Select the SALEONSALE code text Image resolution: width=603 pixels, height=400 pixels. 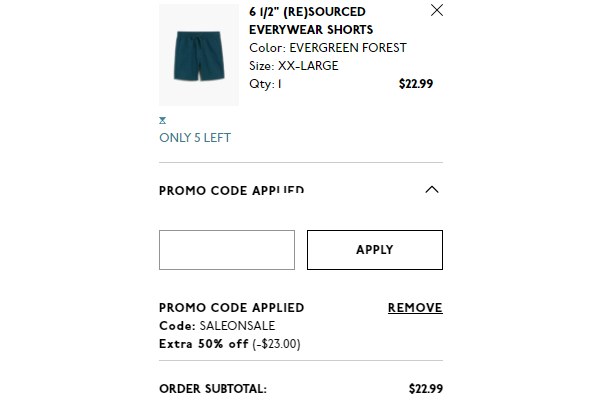237,326
